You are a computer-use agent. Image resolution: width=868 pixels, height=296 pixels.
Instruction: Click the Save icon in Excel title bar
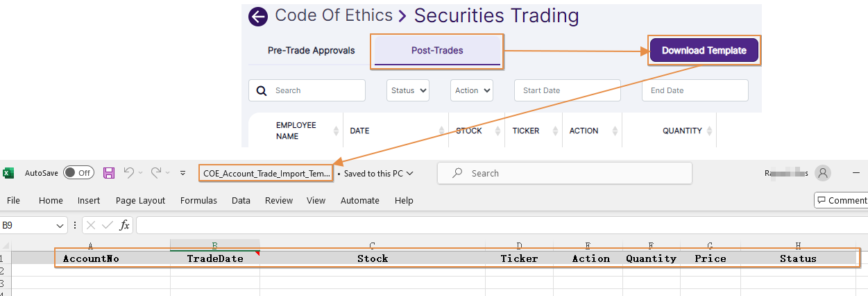coord(109,173)
